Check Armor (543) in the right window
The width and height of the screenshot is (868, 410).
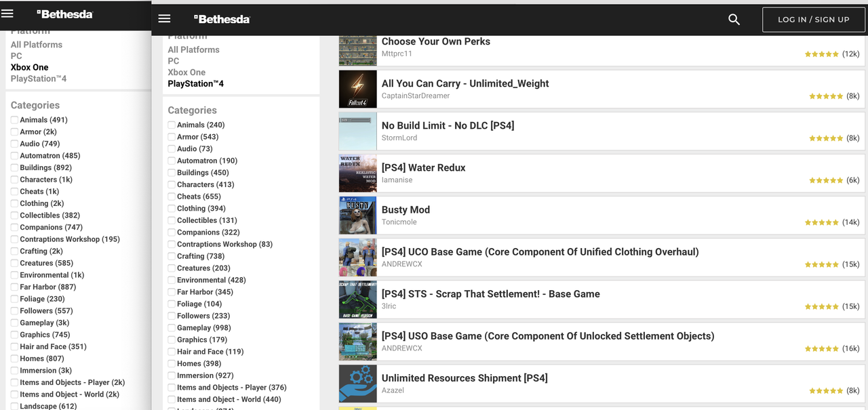click(172, 137)
